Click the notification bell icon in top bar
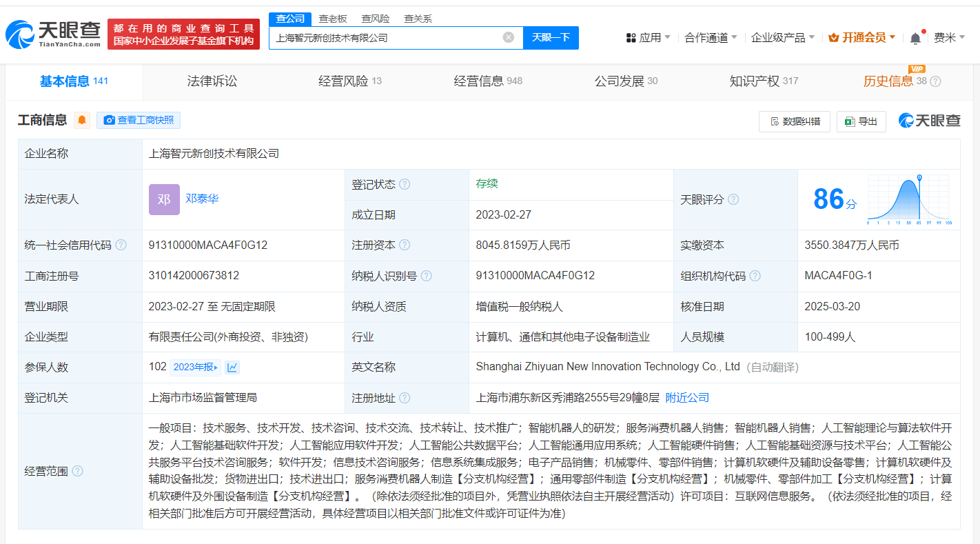The height and width of the screenshot is (544, 980). [x=915, y=38]
